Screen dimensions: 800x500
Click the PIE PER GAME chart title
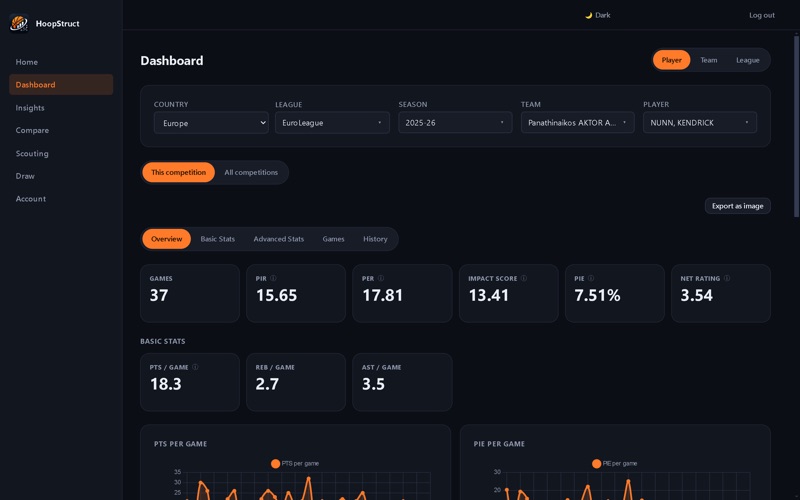point(499,444)
